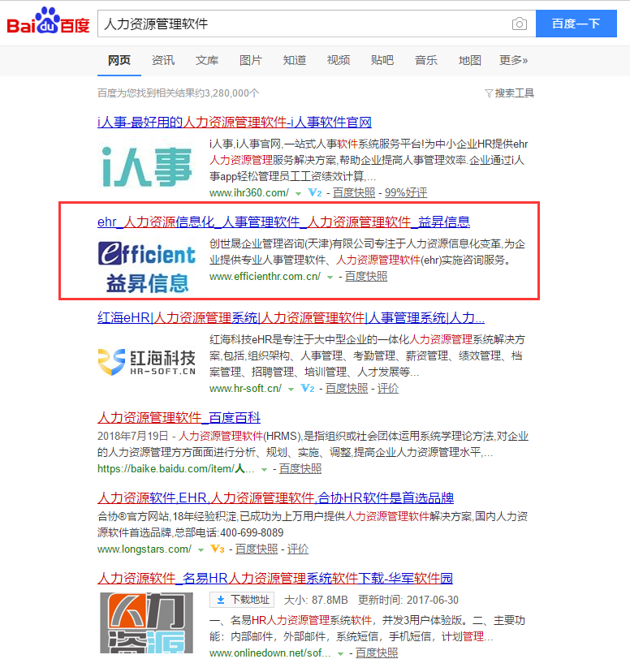630x672 pixels.
Task: Open the 红海eHR result title link
Action: click(x=291, y=318)
